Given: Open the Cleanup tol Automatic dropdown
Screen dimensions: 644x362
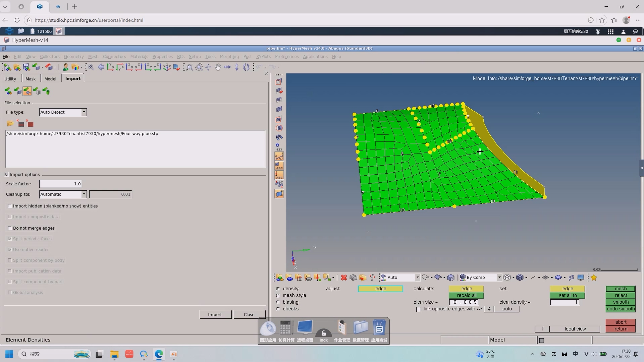Looking at the screenshot, I should coord(84,194).
